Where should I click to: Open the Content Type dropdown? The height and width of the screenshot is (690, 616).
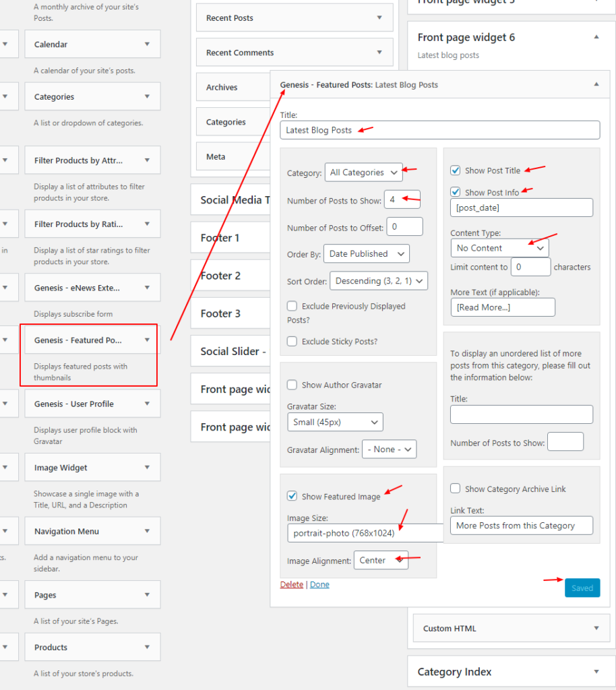(x=500, y=248)
